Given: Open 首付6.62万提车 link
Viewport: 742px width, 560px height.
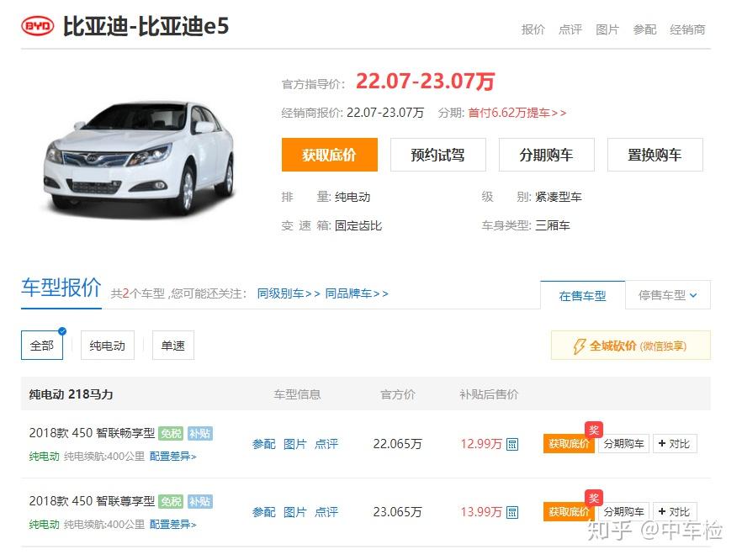Looking at the screenshot, I should (x=517, y=113).
